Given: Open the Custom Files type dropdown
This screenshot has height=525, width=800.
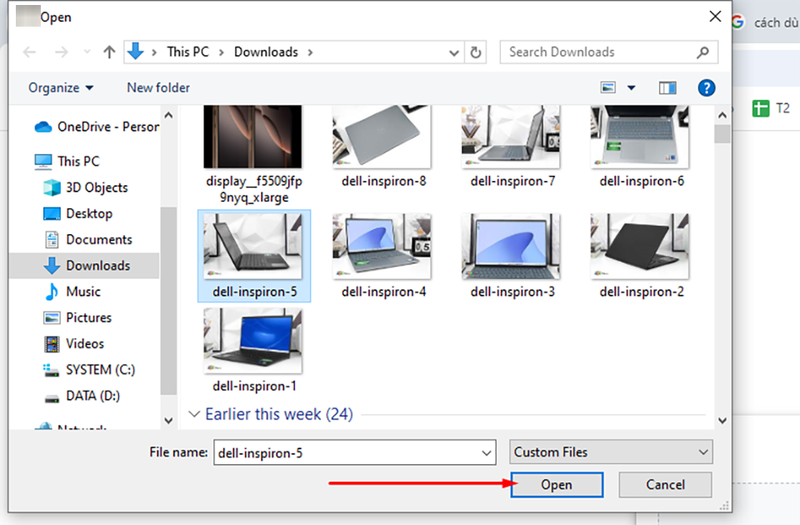Looking at the screenshot, I should coord(611,452).
